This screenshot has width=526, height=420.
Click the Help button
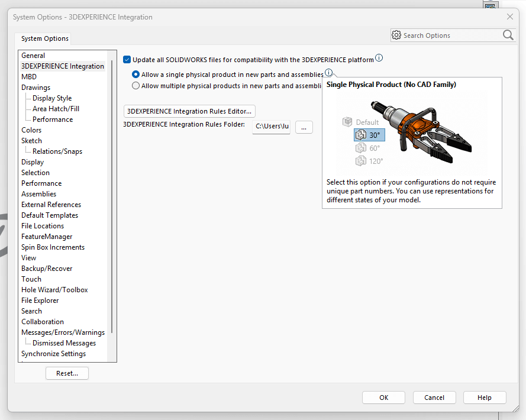tap(484, 397)
